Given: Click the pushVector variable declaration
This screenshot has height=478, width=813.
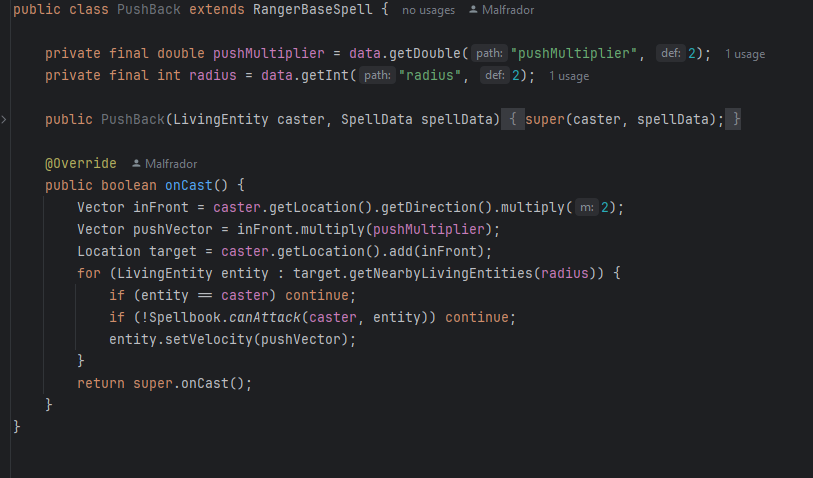Looking at the screenshot, I should 173,230.
